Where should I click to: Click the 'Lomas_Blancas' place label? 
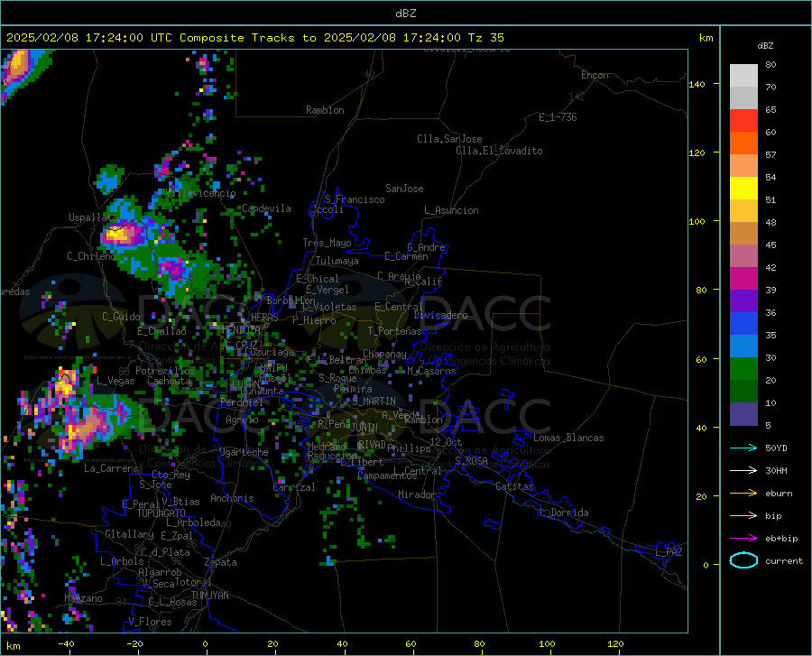pyautogui.click(x=568, y=438)
